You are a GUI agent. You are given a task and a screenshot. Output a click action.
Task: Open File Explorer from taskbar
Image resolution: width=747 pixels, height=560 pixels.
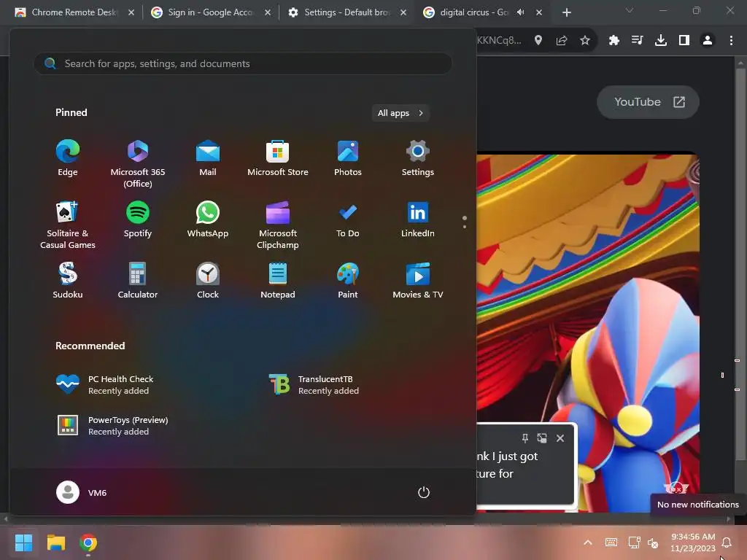[56, 542]
